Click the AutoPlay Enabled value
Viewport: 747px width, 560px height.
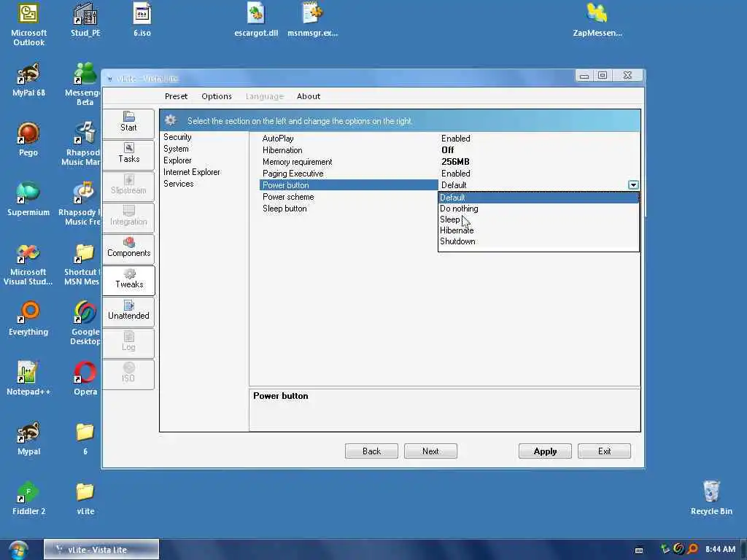pos(455,139)
